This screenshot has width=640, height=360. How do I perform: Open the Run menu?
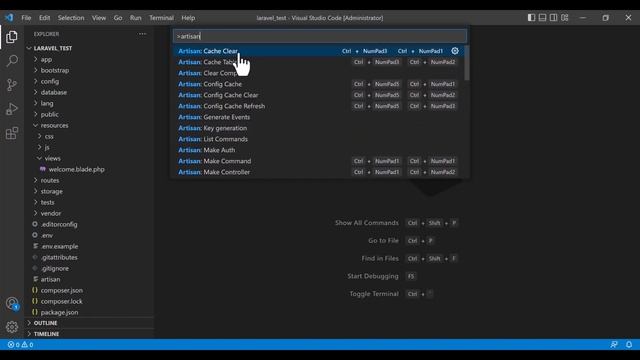pos(136,18)
